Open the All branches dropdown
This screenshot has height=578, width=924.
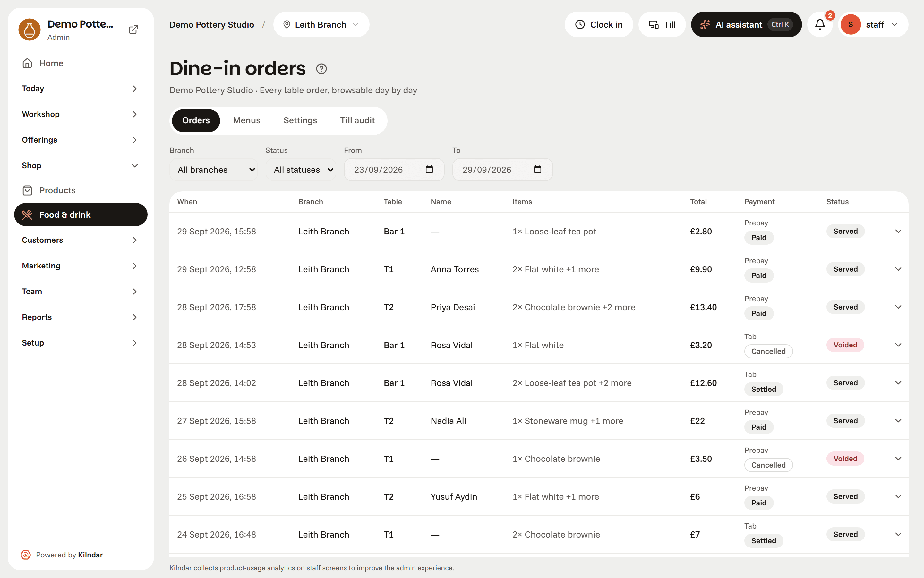(x=214, y=170)
